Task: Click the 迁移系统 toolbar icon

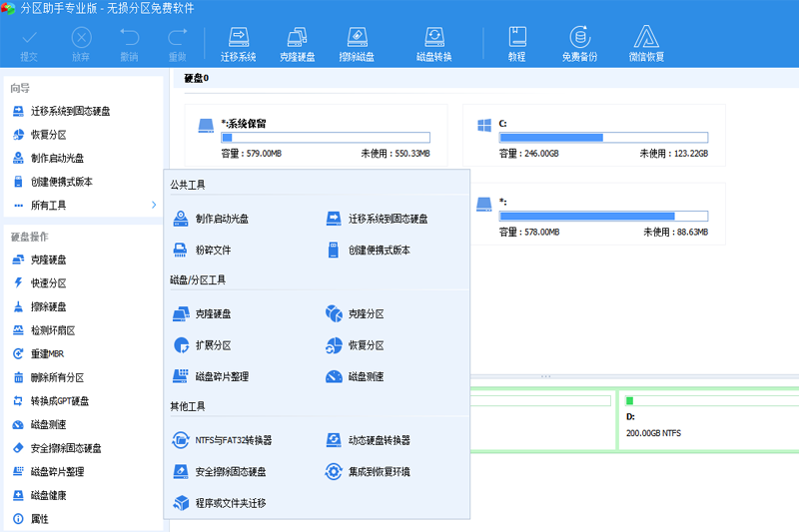Action: 238,43
